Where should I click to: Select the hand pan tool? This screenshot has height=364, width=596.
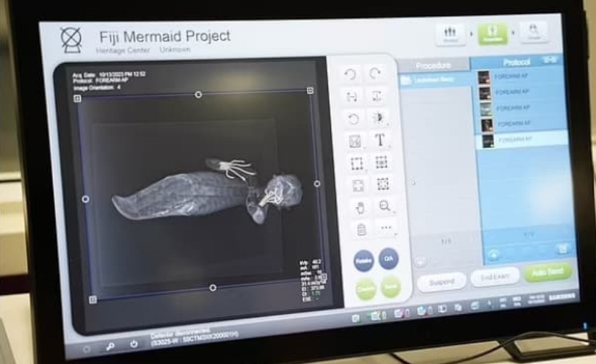click(x=360, y=208)
